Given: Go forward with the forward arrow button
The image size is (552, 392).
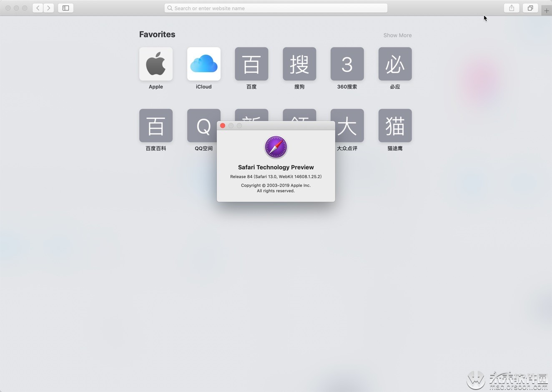Looking at the screenshot, I should 49,8.
